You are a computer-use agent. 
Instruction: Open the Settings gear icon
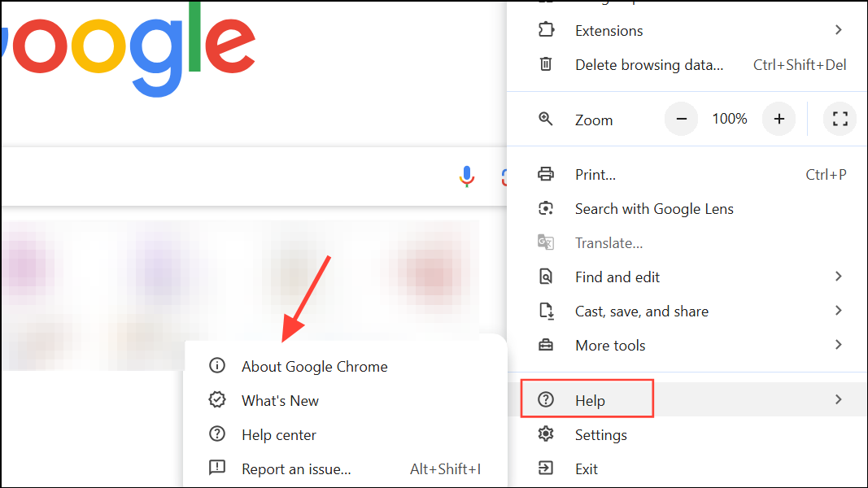(x=546, y=434)
